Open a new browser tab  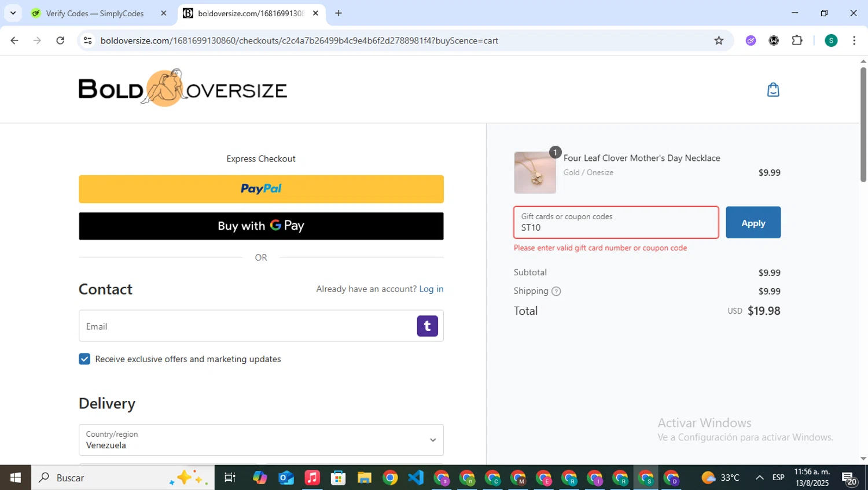click(x=339, y=13)
